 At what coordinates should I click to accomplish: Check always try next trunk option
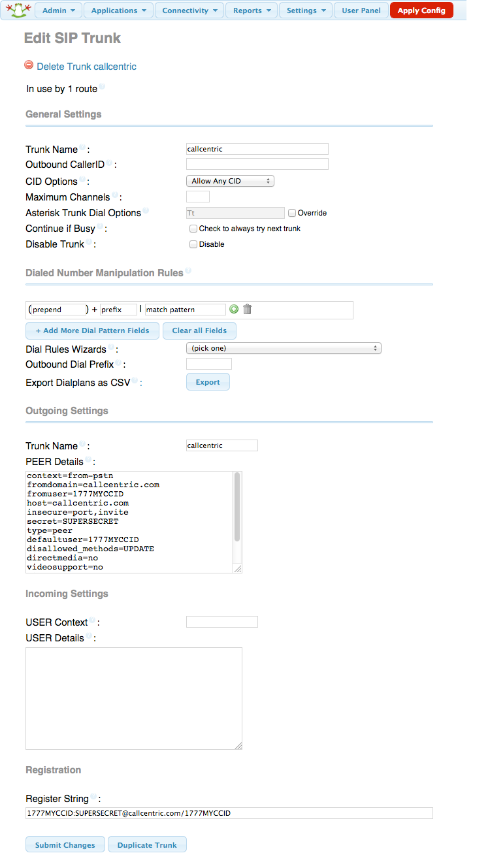pyautogui.click(x=193, y=229)
